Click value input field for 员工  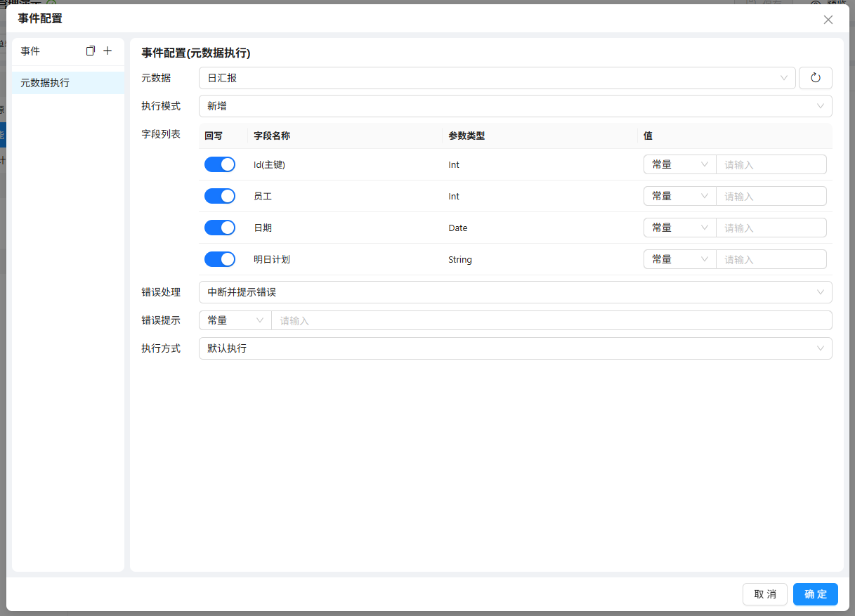pos(771,196)
